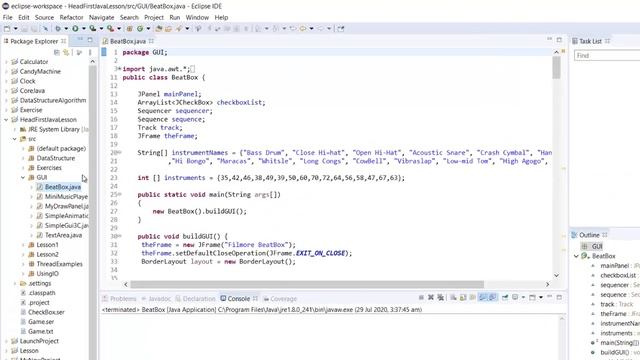The image size is (640, 360).
Task: Click the Save toolbar icon
Action: tap(24, 29)
